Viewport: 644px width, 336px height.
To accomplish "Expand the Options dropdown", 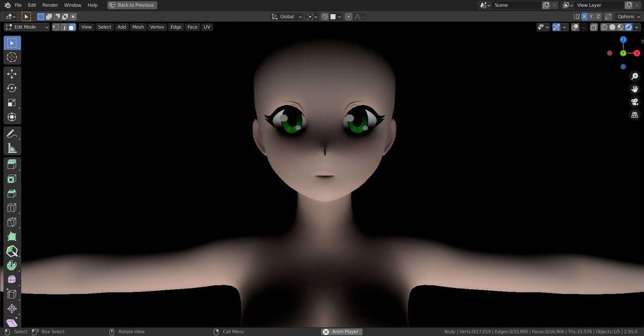I will click(x=628, y=17).
